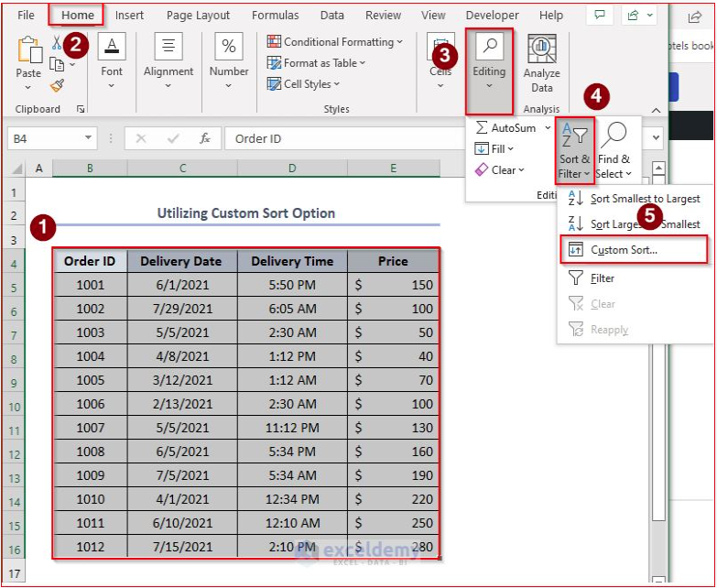717x588 pixels.
Task: Open the Name Box dropdown arrow
Action: (88, 138)
